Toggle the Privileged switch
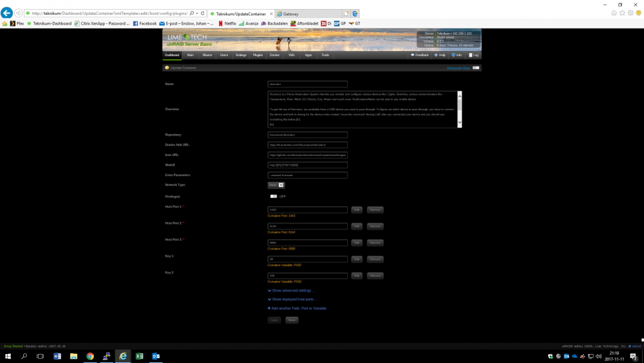The image size is (644, 363). click(x=274, y=197)
